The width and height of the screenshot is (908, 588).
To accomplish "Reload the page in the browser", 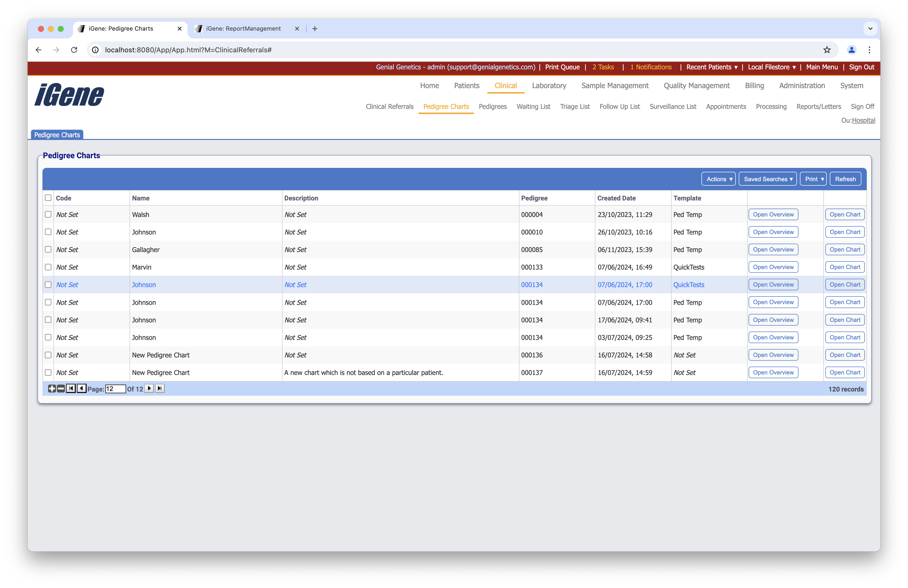I will (75, 50).
